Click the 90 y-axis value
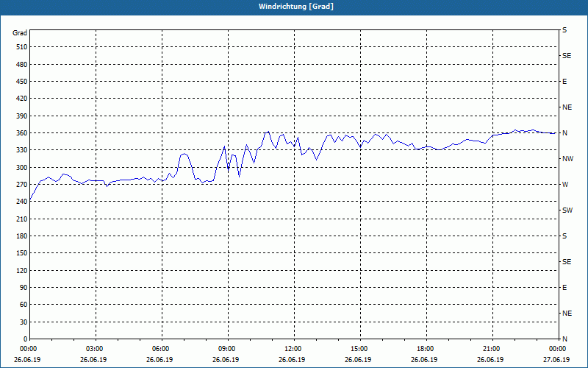The height and width of the screenshot is (368, 588). [24, 288]
